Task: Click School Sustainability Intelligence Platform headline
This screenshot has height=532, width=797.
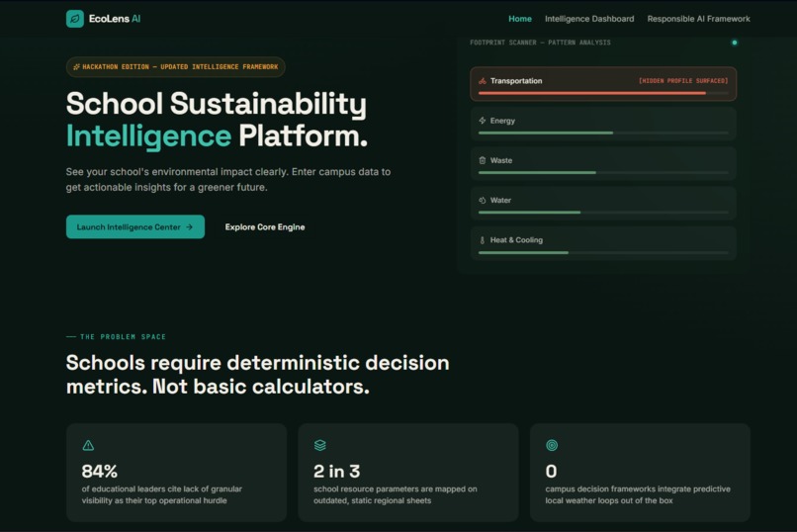Action: [217, 120]
